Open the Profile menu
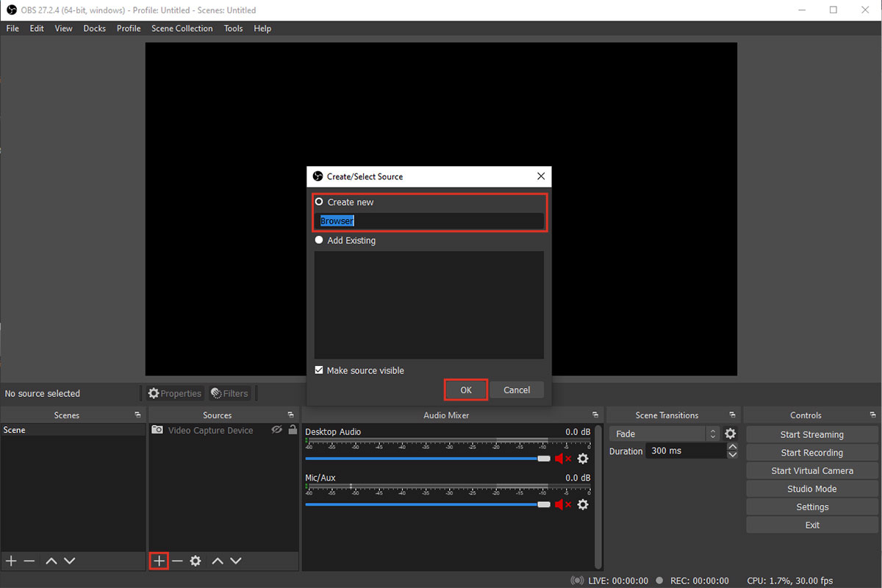This screenshot has height=588, width=882. [x=129, y=29]
